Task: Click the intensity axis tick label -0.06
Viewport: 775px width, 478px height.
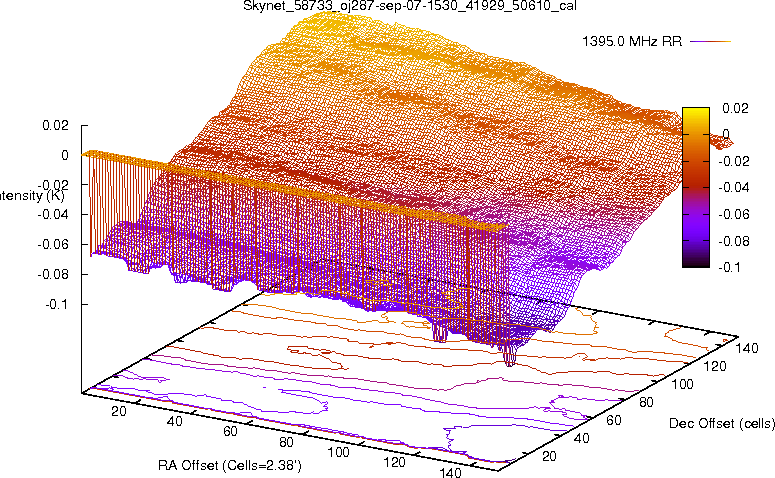Action: pos(53,244)
